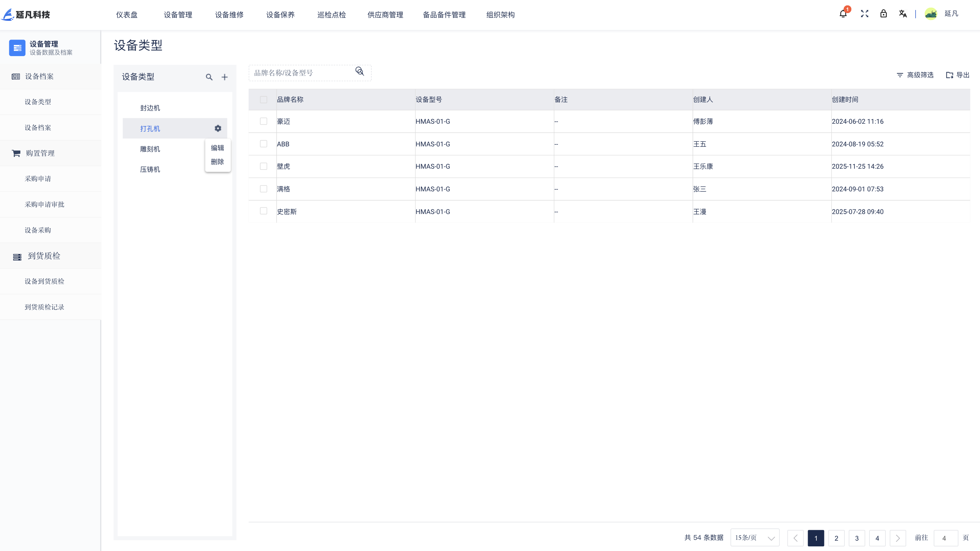The image size is (980, 551).
Task: Click the 导出 export icon
Action: (950, 75)
